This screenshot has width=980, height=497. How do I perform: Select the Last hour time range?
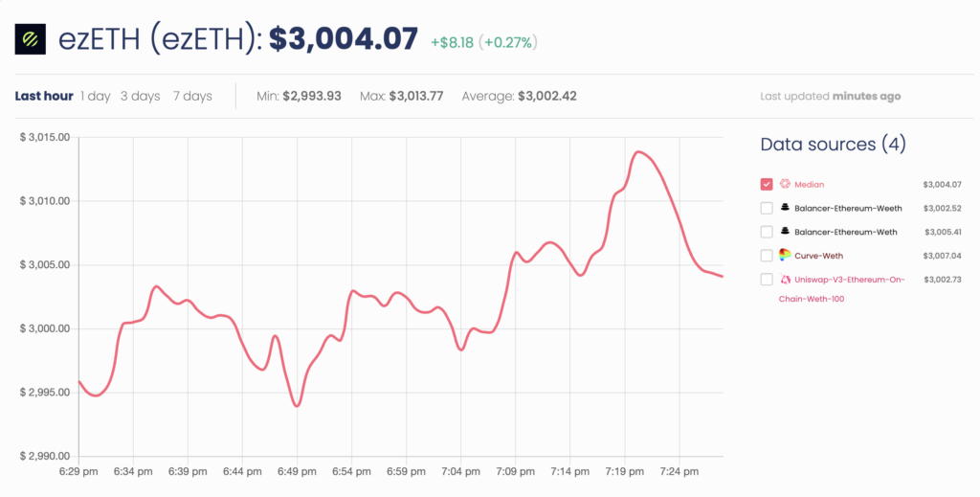click(x=44, y=96)
